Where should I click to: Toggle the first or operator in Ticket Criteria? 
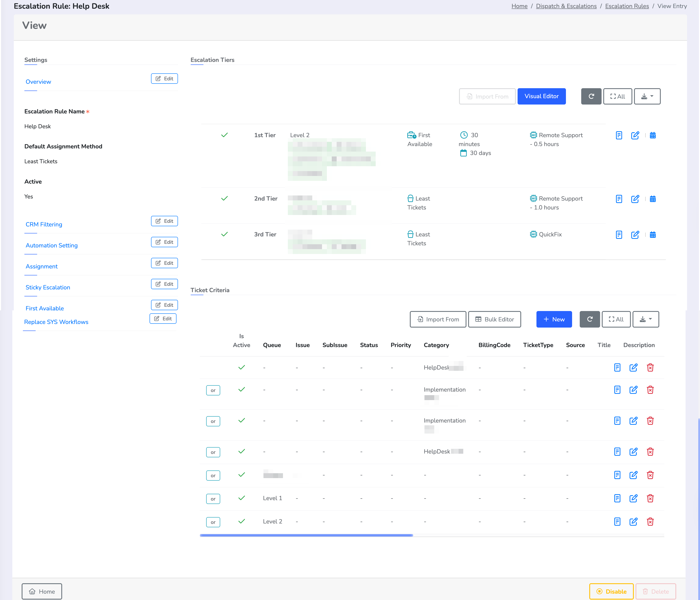213,390
